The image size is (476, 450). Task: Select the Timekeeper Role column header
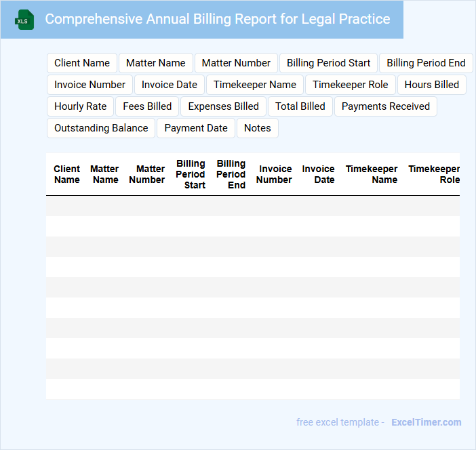point(434,174)
